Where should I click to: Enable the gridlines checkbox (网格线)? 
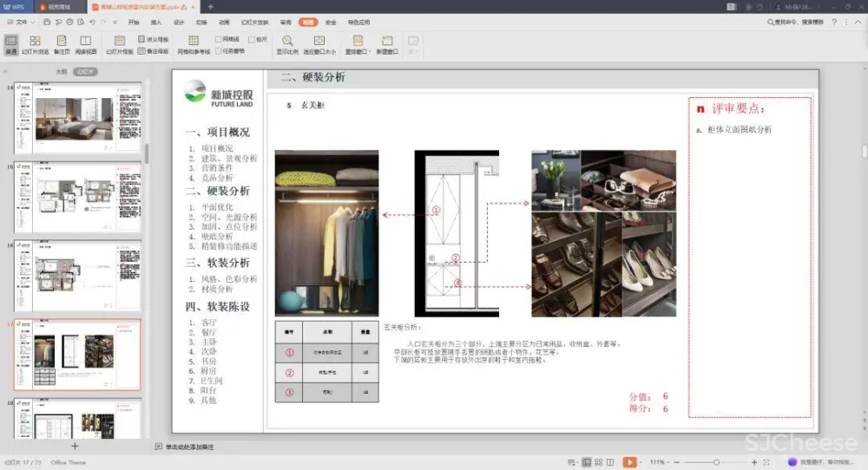[x=219, y=39]
